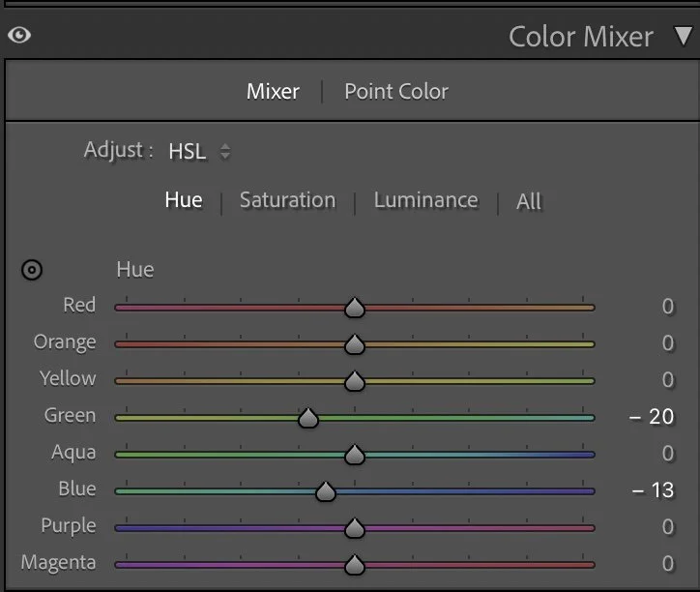The width and height of the screenshot is (700, 592).
Task: Click the Magenta hue slider handle
Action: [x=355, y=565]
